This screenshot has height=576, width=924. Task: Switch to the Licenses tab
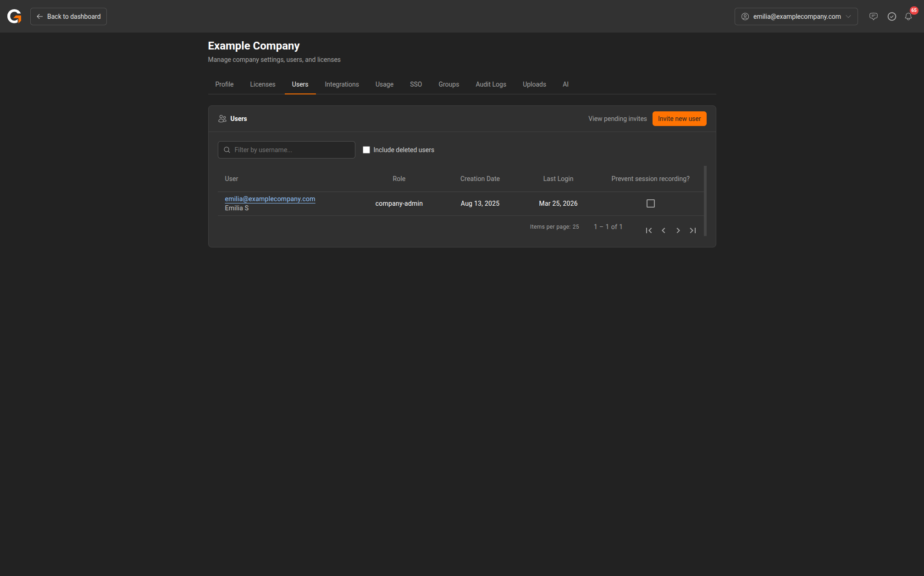pyautogui.click(x=262, y=84)
